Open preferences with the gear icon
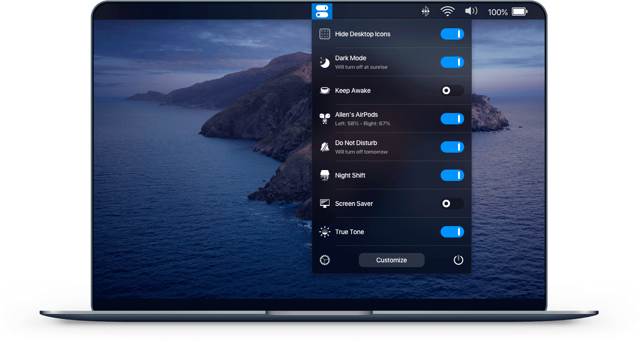Screen dimensions: 644x342 tap(325, 260)
